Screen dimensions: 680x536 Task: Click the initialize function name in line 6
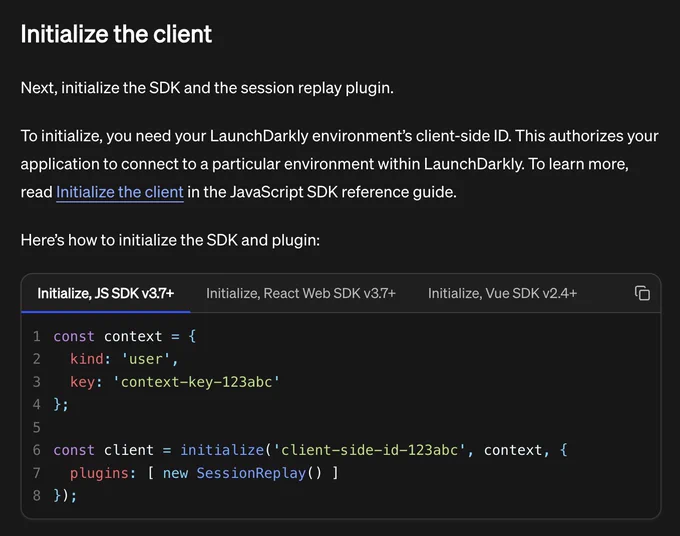click(222, 450)
